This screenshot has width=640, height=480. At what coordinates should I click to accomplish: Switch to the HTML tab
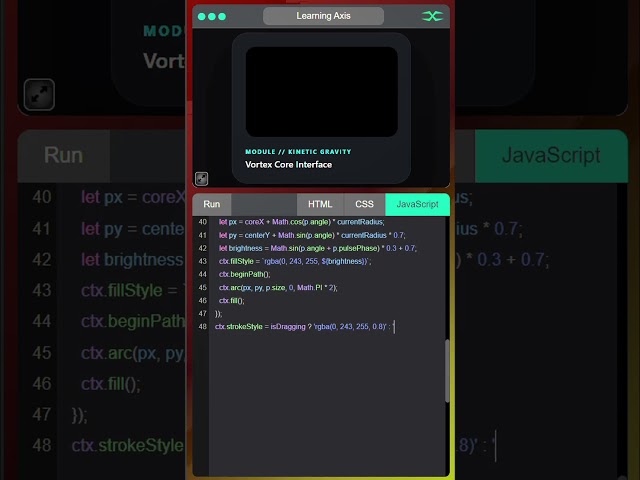[320, 204]
